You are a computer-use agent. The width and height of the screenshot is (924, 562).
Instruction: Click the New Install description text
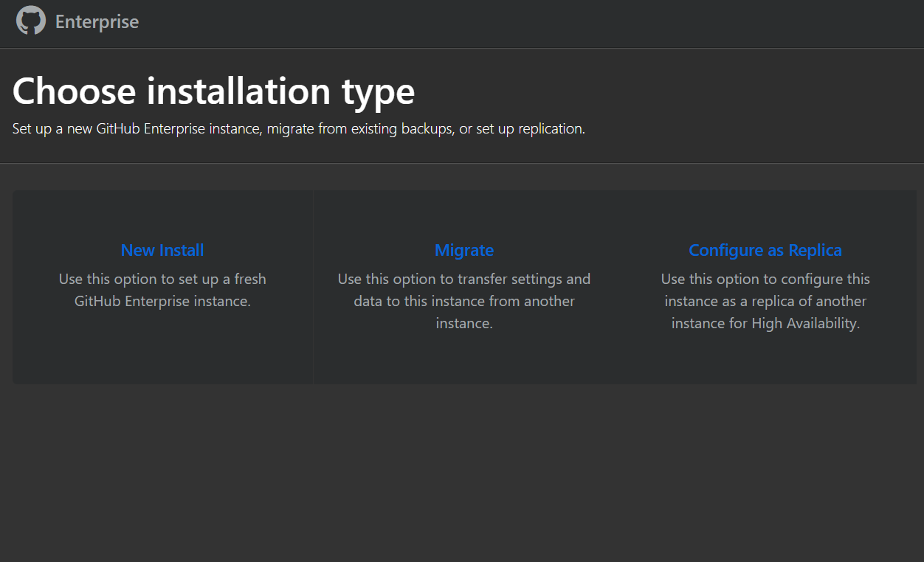(162, 290)
